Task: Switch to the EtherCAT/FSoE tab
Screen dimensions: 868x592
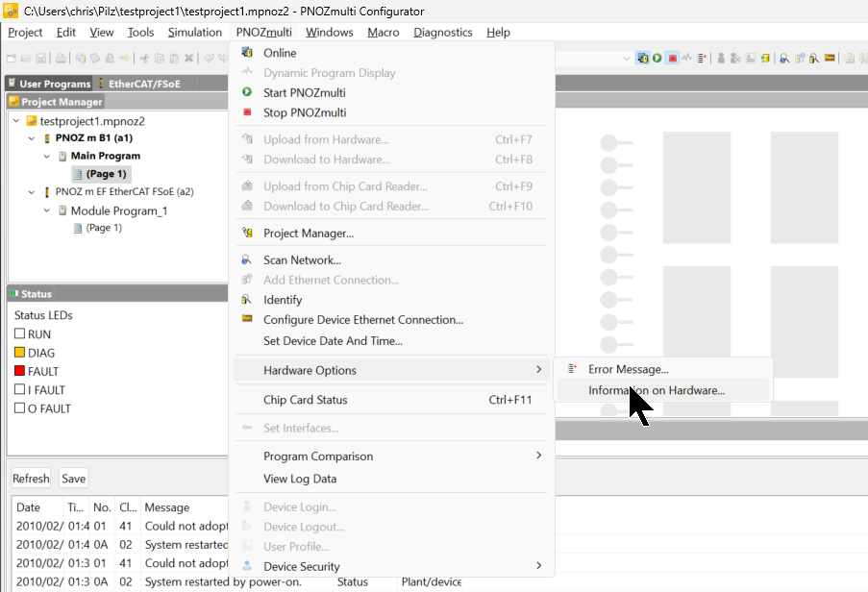Action: [x=144, y=84]
